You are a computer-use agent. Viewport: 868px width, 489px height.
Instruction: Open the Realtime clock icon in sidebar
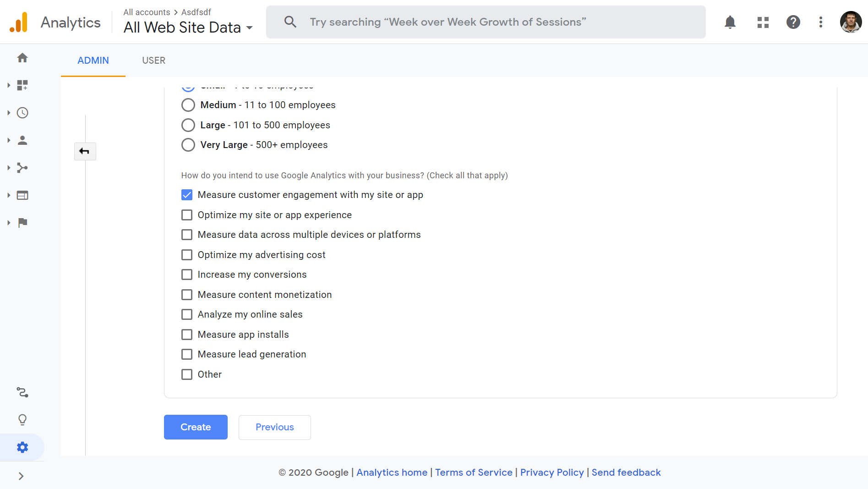pos(22,113)
